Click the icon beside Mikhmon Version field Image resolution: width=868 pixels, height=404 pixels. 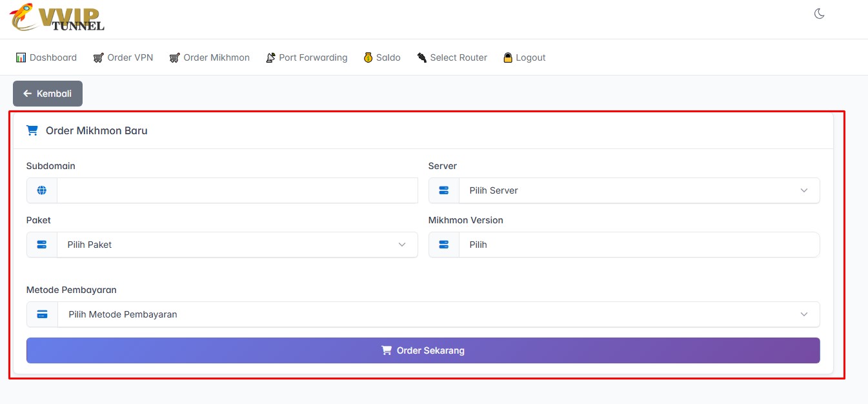point(444,245)
